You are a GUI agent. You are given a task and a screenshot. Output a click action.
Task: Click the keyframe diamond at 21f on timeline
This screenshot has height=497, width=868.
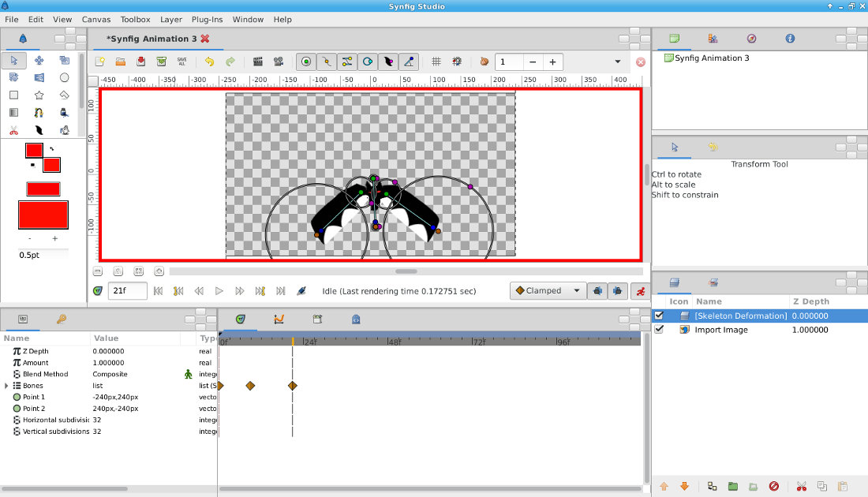pos(293,386)
